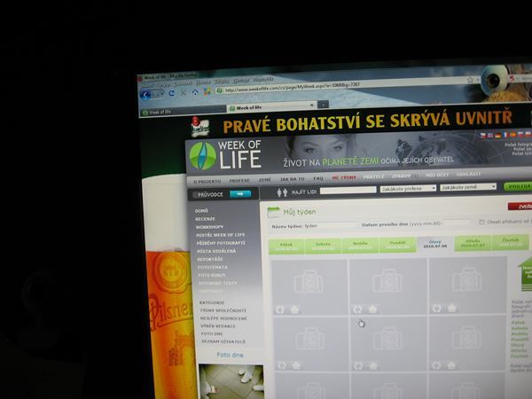The height and width of the screenshot is (399, 532).
Task: Open the Jakákoliv profese dropdown
Action: (408, 188)
